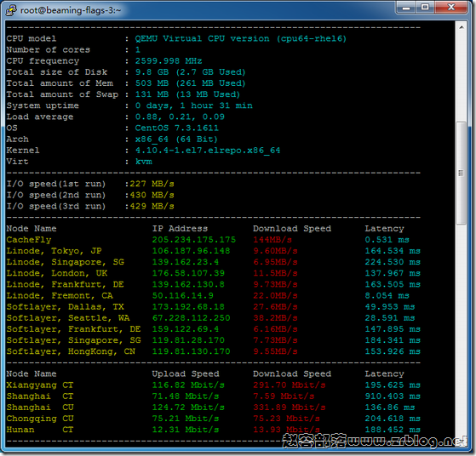Click IP address 67.228.112.250
Image resolution: width=476 pixels, height=456 pixels.
[191, 318]
